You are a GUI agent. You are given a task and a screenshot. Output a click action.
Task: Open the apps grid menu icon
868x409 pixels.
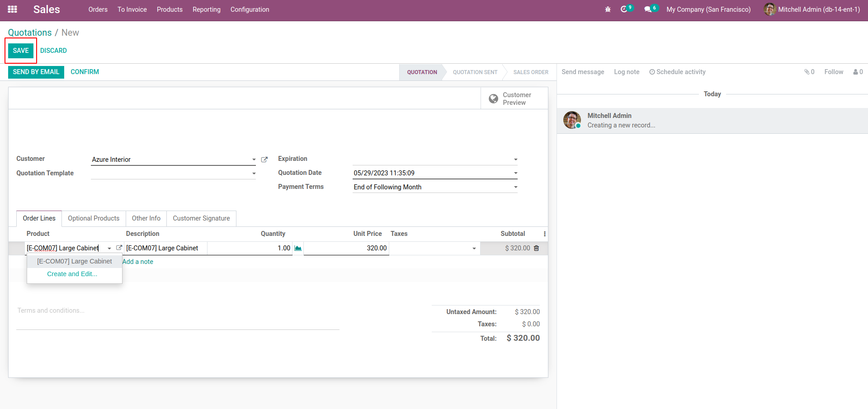tap(12, 9)
